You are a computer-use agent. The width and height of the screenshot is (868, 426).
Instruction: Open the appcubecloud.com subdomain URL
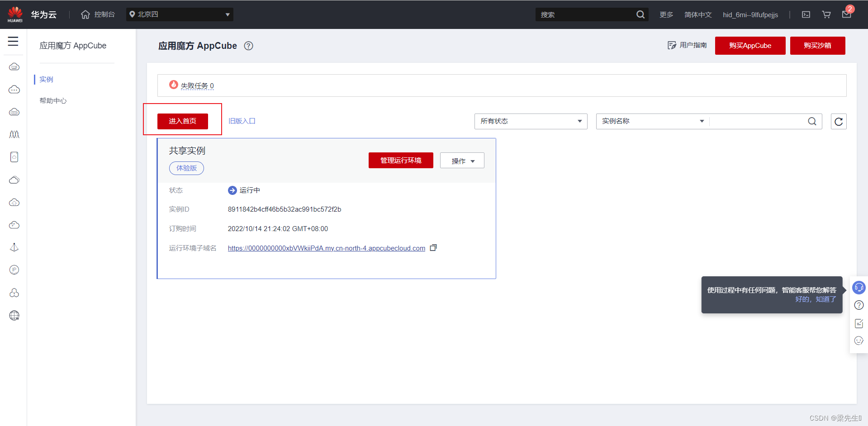click(x=327, y=248)
